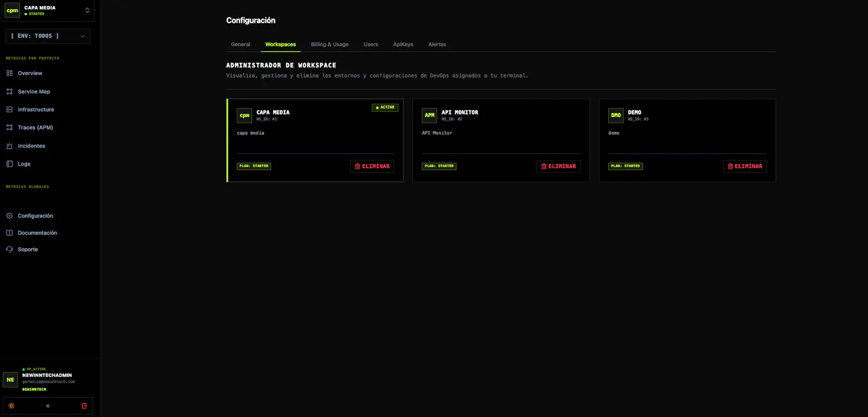Click the "capa media" description text
This screenshot has width=868, height=417.
click(251, 133)
